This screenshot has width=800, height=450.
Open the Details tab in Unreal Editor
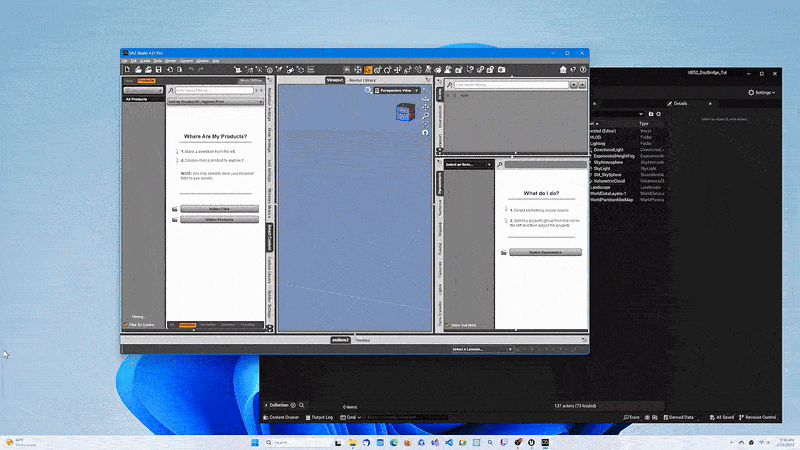[680, 104]
